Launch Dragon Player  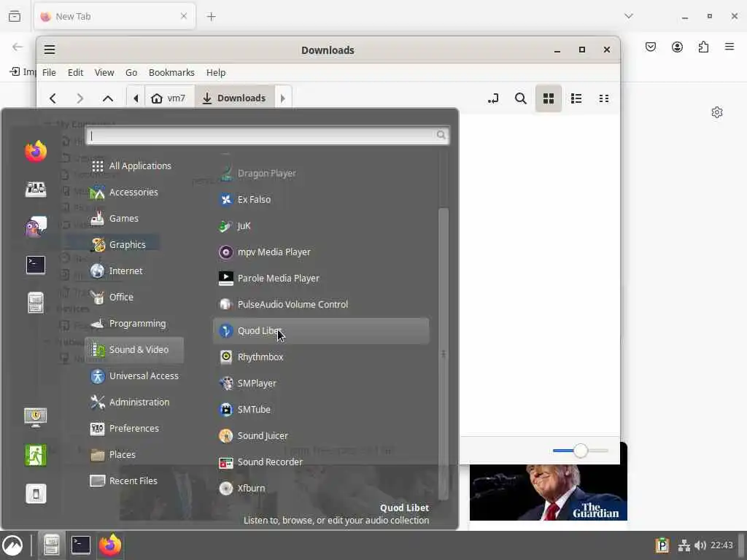(321, 174)
